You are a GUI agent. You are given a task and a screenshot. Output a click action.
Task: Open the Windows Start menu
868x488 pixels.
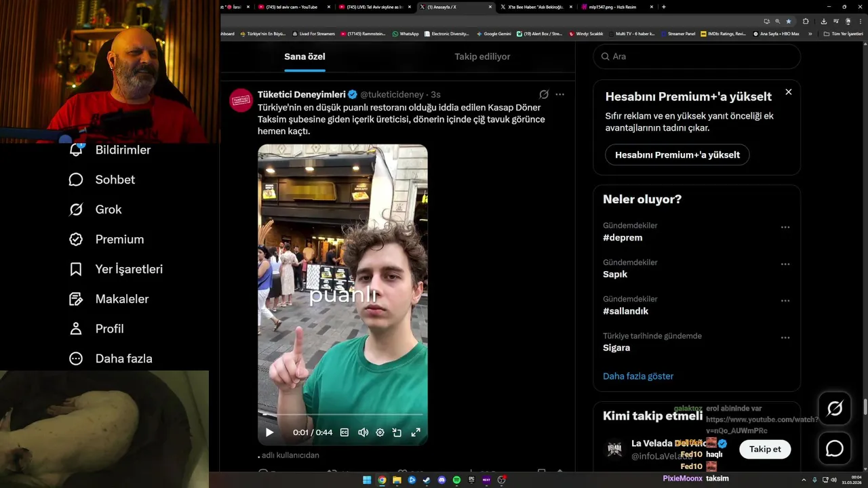coord(367,480)
